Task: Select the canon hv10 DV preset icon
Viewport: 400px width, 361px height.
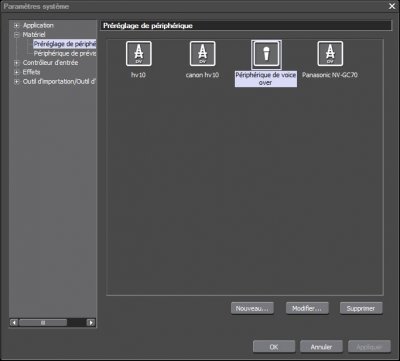Action: click(x=203, y=54)
